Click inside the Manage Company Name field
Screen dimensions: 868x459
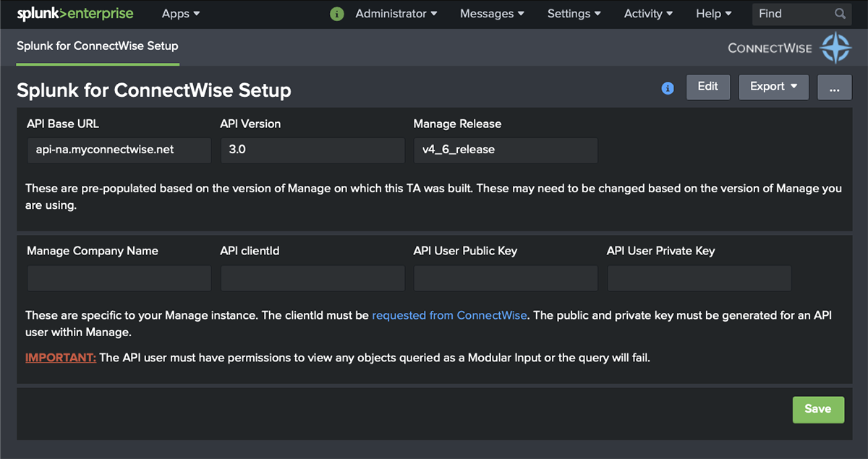pos(119,278)
